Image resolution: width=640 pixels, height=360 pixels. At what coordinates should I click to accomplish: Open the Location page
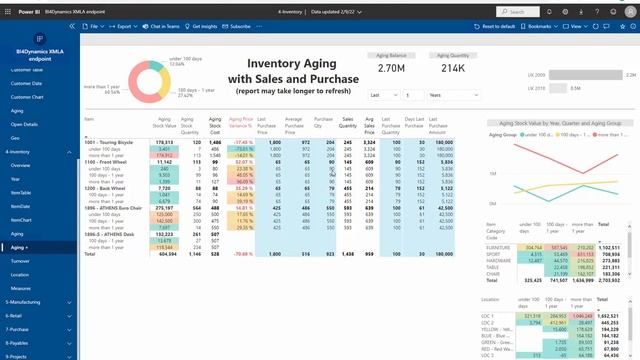click(20, 275)
